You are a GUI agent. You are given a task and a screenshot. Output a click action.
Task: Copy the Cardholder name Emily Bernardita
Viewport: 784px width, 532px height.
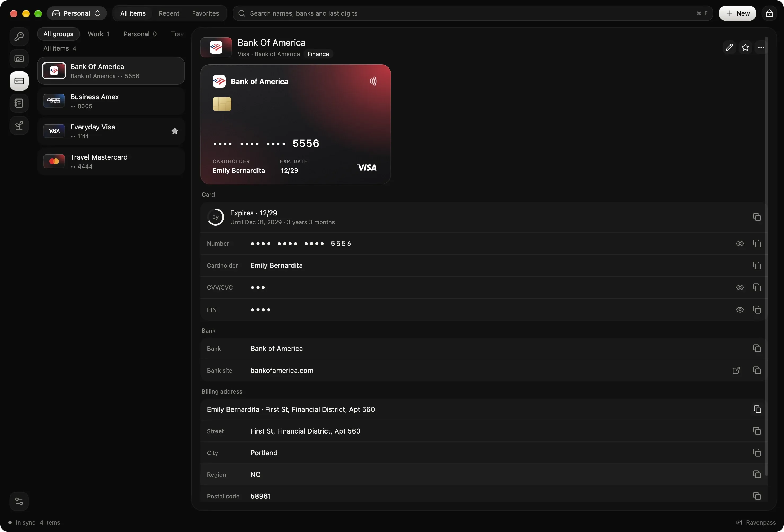757,266
